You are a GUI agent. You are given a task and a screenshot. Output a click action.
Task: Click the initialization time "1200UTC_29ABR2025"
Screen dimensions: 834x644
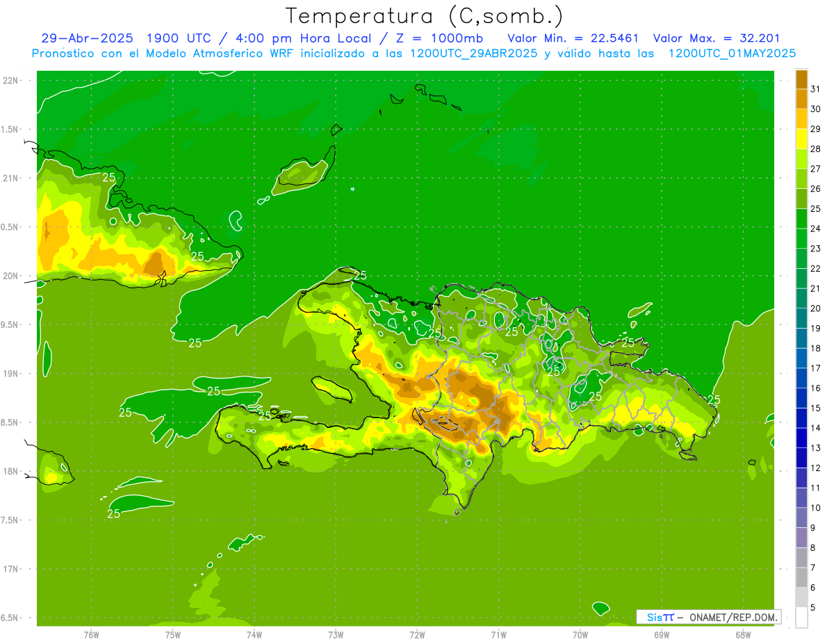(475, 53)
